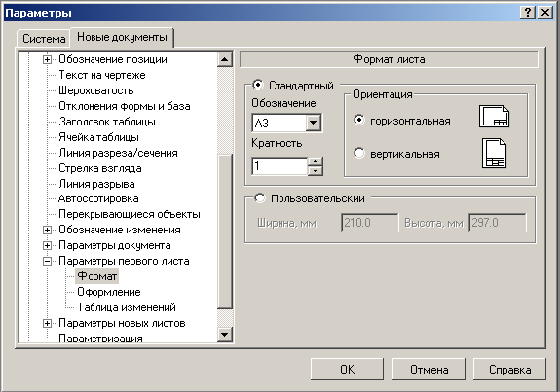
Task: Select the Новые документы tab
Action: pyautogui.click(x=122, y=37)
